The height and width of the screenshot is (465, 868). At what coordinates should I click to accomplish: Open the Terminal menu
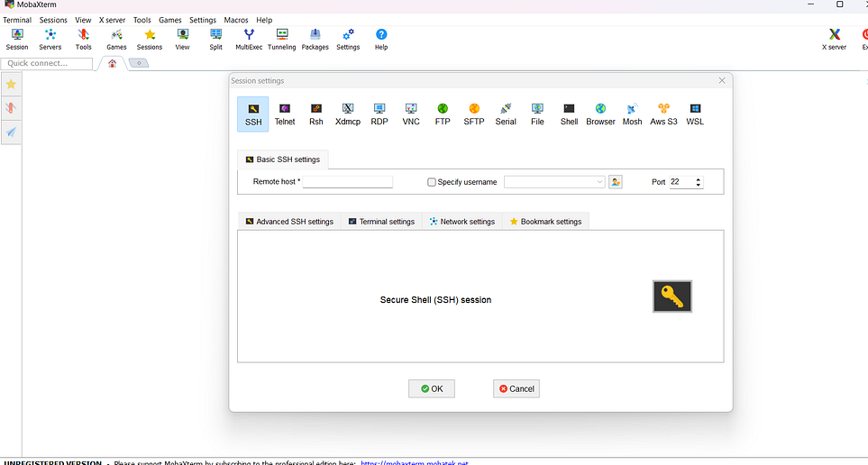pos(17,20)
